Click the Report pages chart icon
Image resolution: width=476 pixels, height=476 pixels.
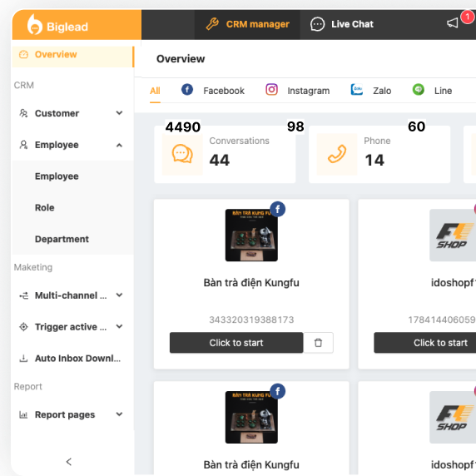pos(23,414)
